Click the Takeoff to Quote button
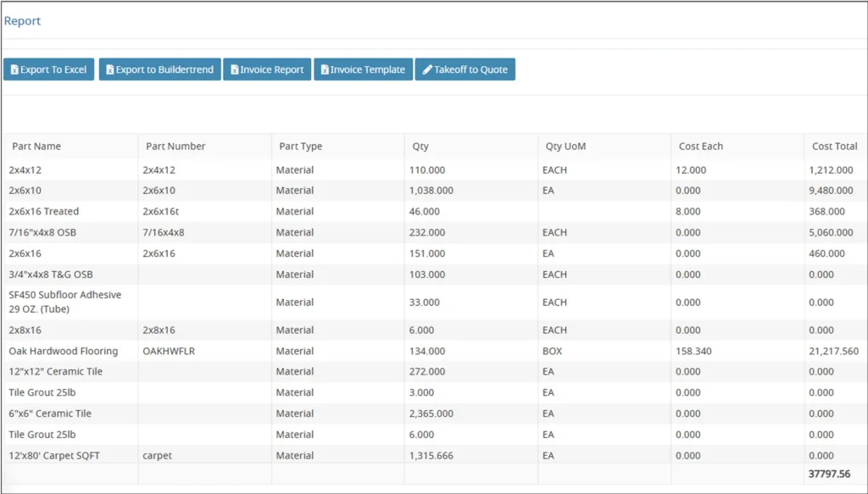 (465, 69)
